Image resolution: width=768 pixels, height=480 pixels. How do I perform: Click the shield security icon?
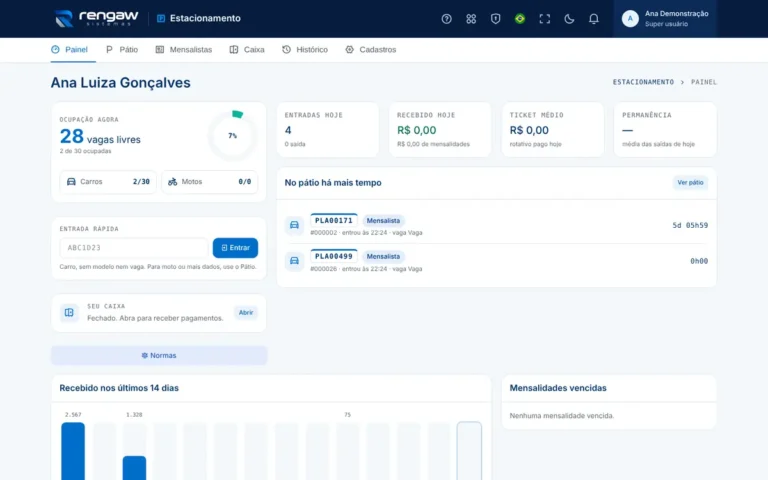495,19
